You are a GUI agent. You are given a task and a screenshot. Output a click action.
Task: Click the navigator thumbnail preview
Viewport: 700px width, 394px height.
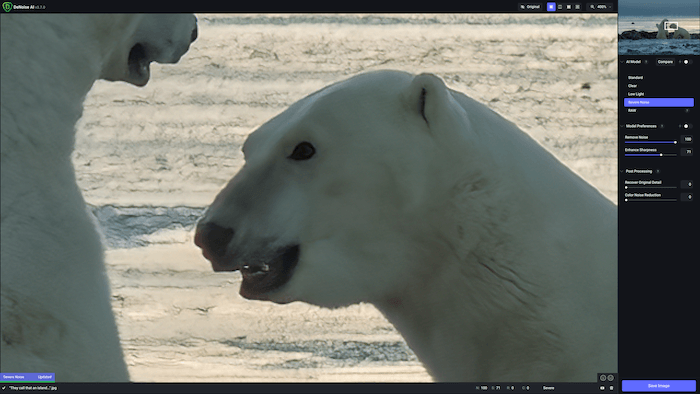659,28
